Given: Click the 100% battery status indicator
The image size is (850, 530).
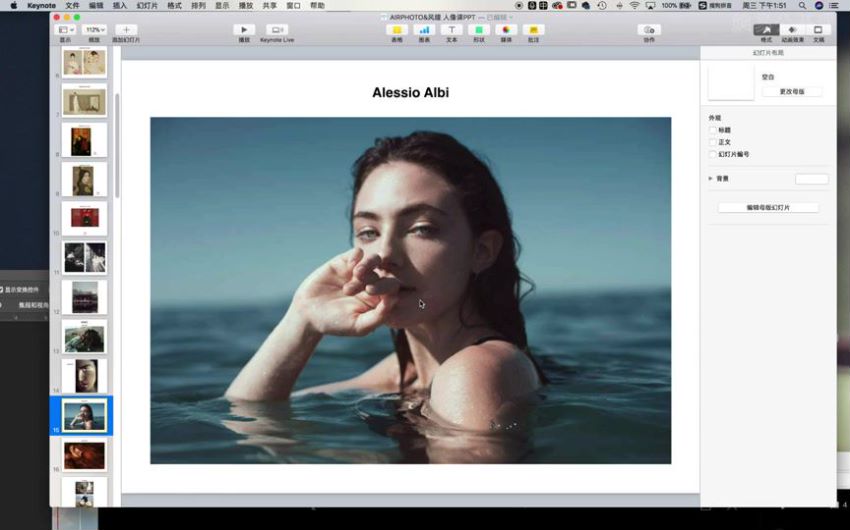Looking at the screenshot, I should click(676, 5).
